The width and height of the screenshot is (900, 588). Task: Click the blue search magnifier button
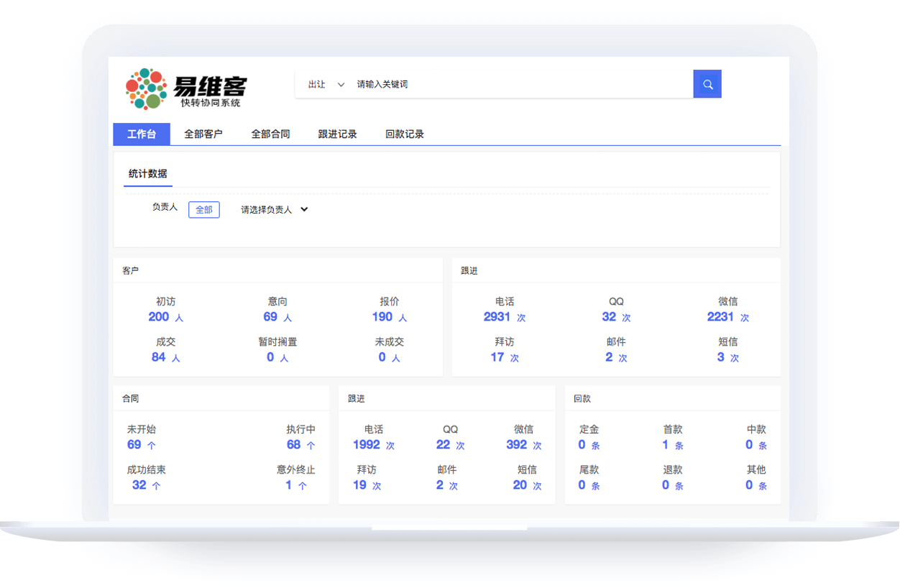(707, 84)
